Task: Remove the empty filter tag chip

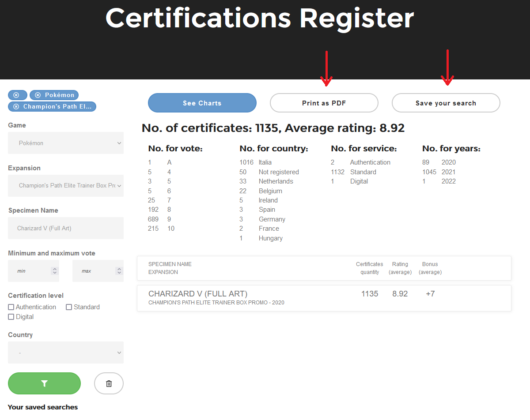Action: 16,95
